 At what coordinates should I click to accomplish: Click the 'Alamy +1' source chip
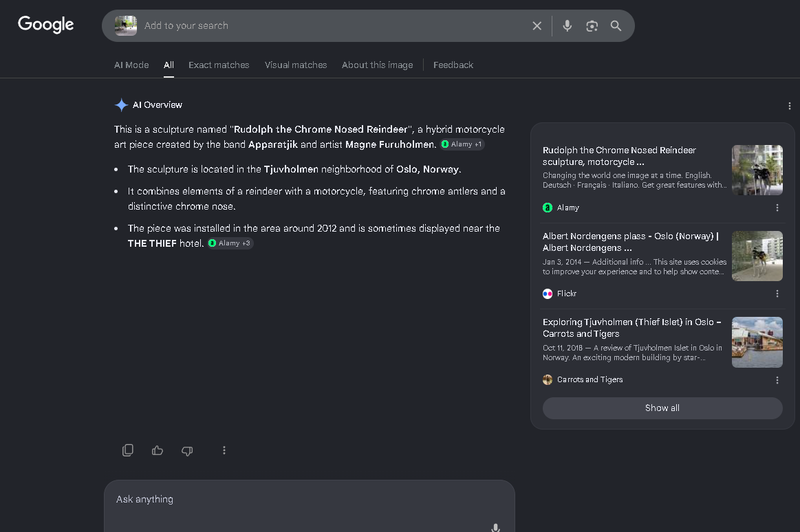point(463,144)
